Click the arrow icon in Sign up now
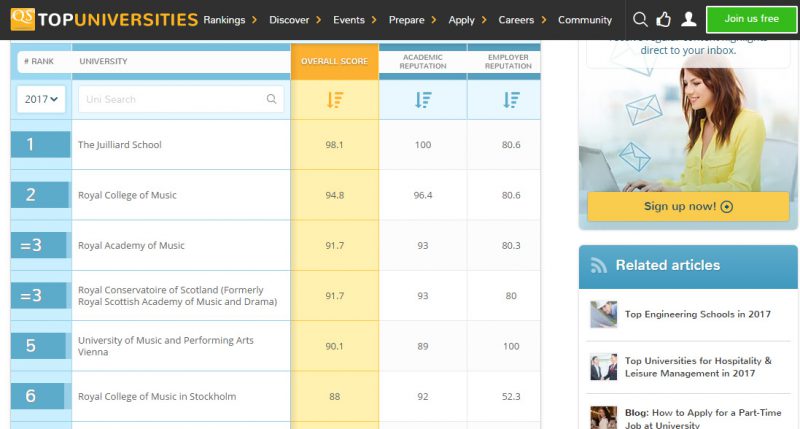Viewport: 800px width, 429px height. click(x=727, y=207)
